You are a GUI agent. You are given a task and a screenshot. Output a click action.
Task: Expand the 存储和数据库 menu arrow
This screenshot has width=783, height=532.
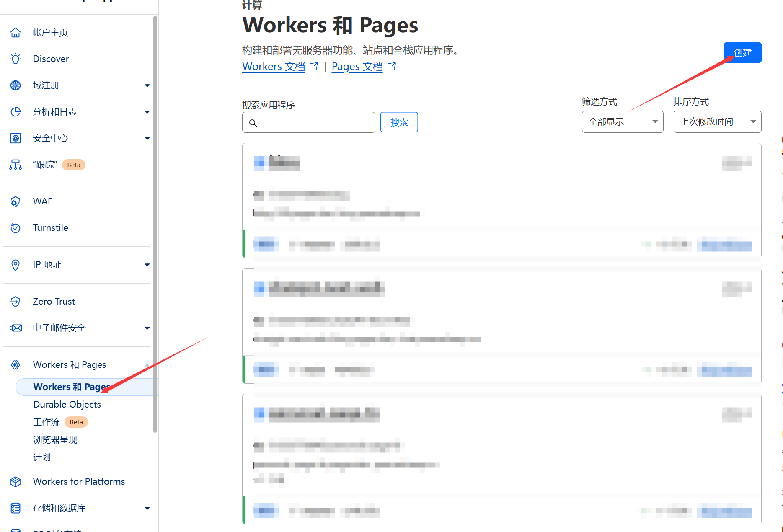(x=147, y=508)
